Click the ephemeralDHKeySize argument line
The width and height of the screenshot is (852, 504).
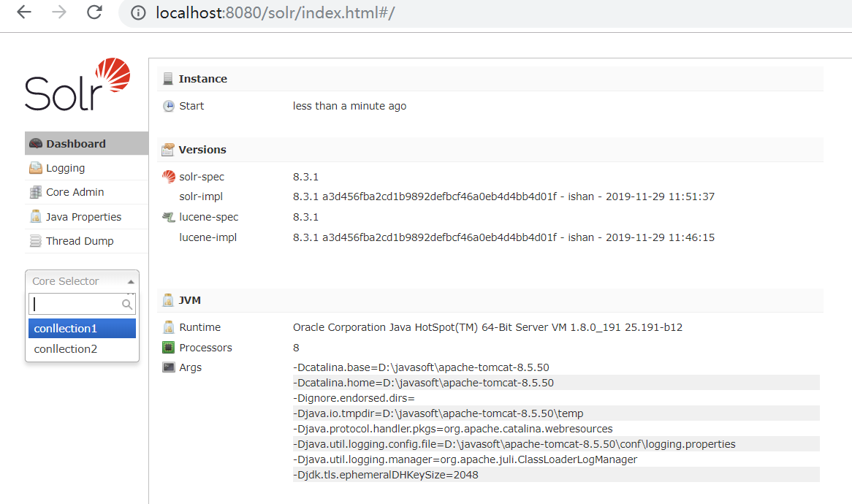(556, 475)
